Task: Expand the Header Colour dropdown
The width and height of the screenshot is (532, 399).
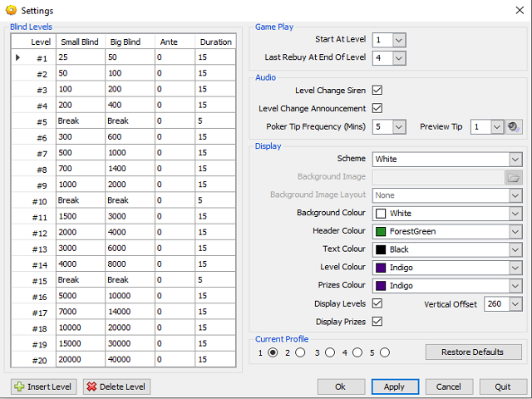Action: coord(515,231)
